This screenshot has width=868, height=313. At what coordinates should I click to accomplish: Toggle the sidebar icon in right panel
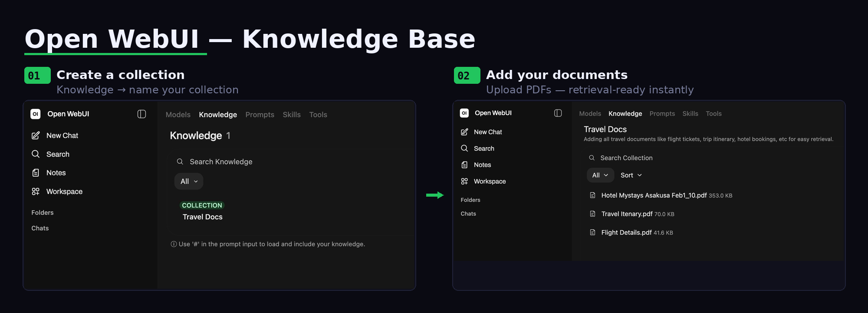[558, 113]
